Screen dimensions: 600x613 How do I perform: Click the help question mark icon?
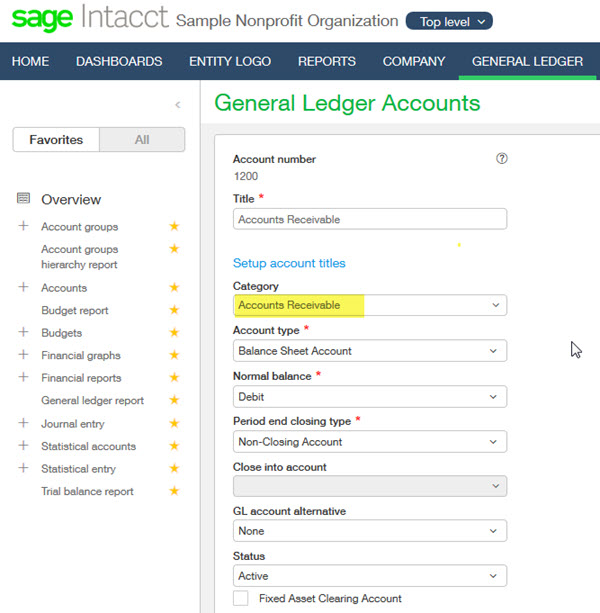click(x=502, y=158)
